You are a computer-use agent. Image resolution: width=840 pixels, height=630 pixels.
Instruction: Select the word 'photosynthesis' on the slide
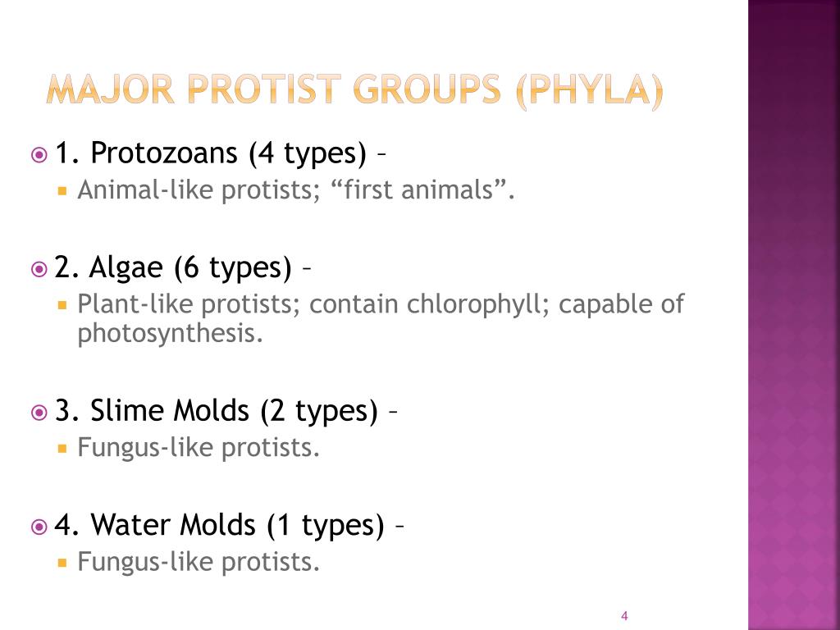171,334
